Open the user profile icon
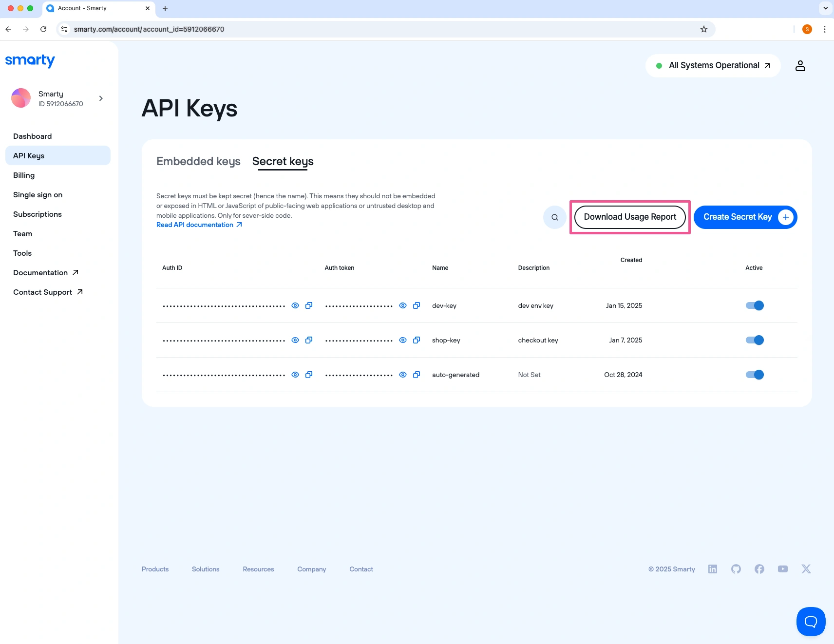This screenshot has width=834, height=644. tap(800, 66)
